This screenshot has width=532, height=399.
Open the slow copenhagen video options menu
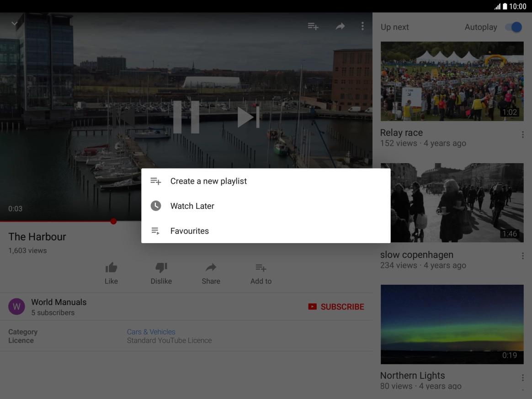522,256
